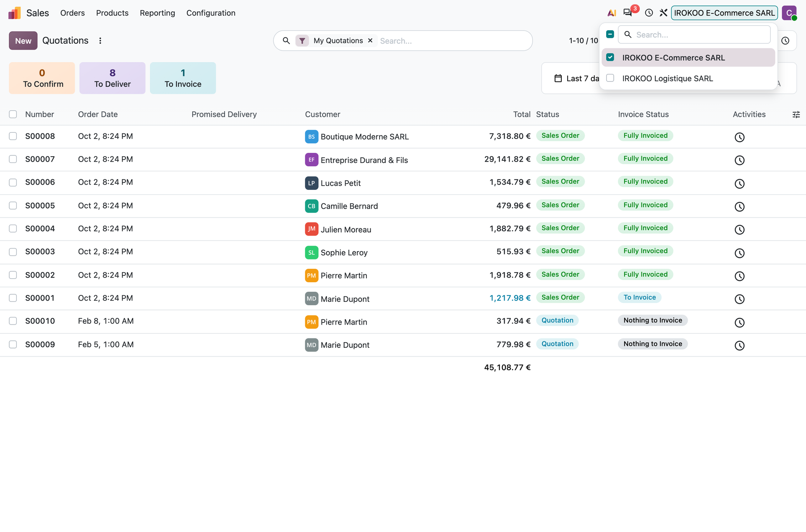Collapse the IROKOO E-Commerce SARL company switcher
This screenshot has height=532, width=806.
(724, 13)
